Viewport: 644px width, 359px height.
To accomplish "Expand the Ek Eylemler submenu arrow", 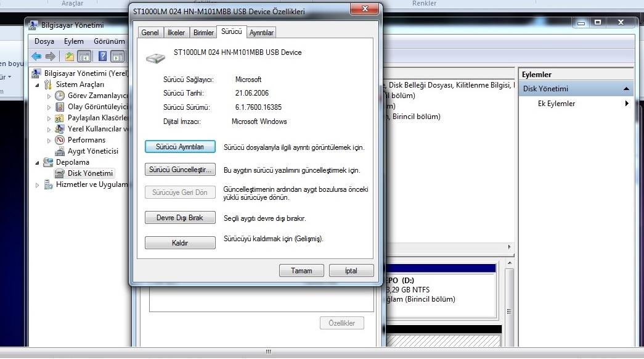I will pos(626,103).
